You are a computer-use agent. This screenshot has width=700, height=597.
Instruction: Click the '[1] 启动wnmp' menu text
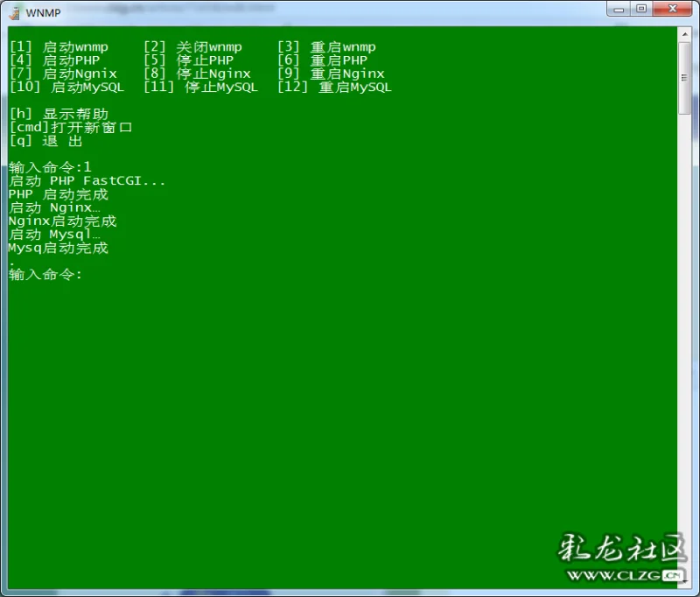pyautogui.click(x=59, y=47)
